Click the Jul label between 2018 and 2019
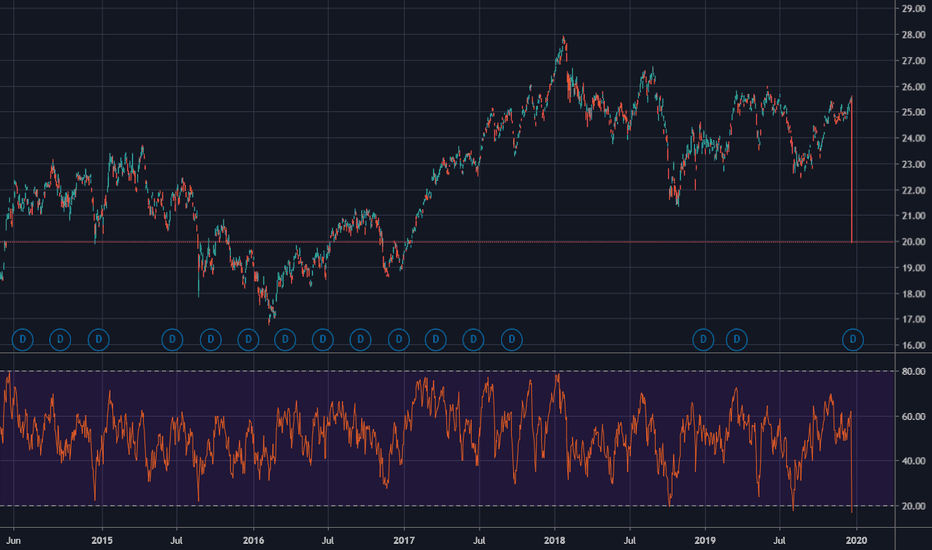This screenshot has height=550, width=932. tap(629, 540)
